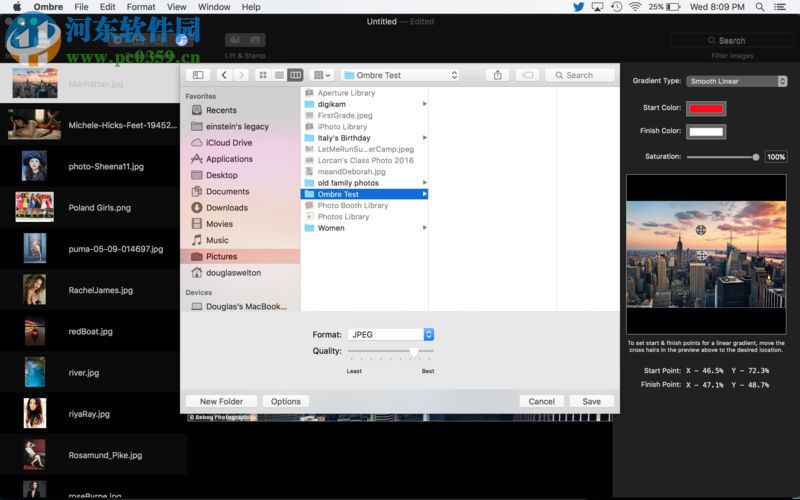The height and width of the screenshot is (500, 800).
Task: Click the save dialog Search field
Action: pos(580,75)
